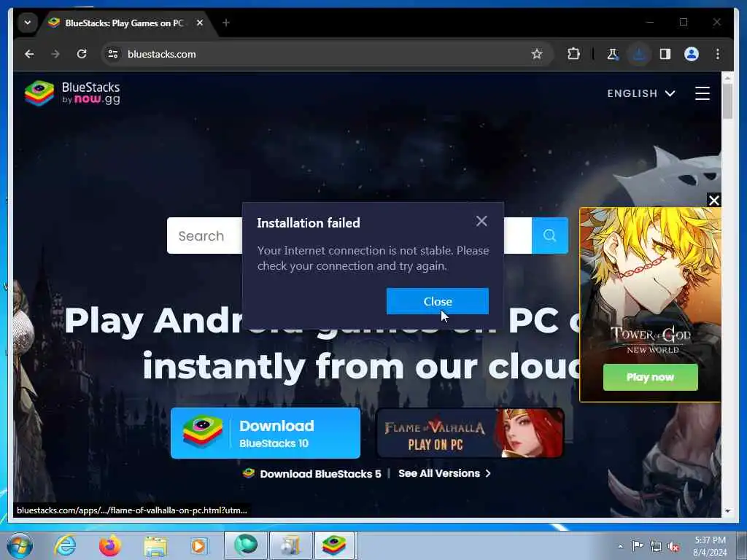
Task: Click the Close button in the dialog
Action: (438, 301)
